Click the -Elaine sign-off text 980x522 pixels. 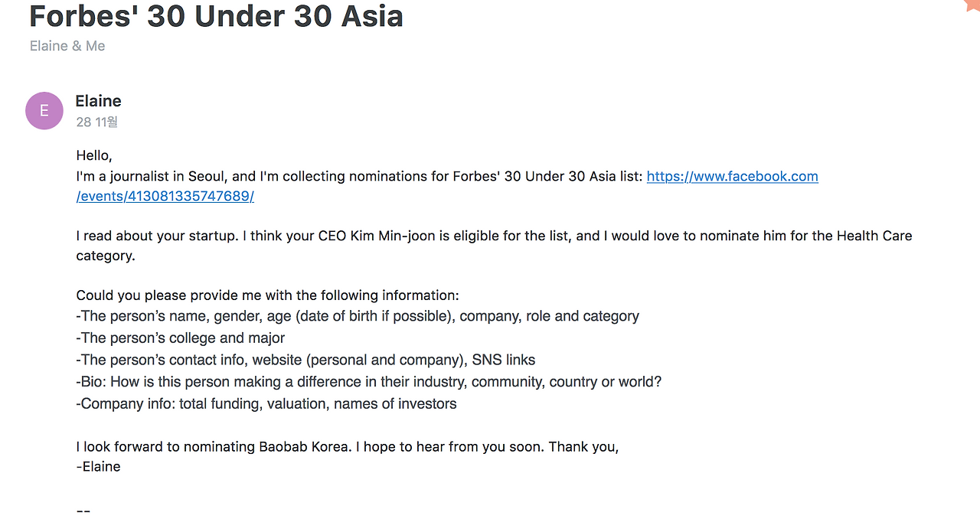pos(99,467)
